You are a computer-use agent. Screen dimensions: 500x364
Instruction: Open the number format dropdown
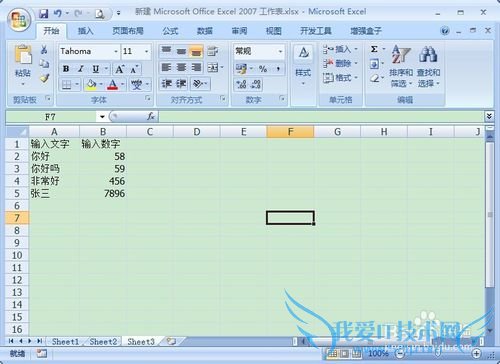[280, 51]
